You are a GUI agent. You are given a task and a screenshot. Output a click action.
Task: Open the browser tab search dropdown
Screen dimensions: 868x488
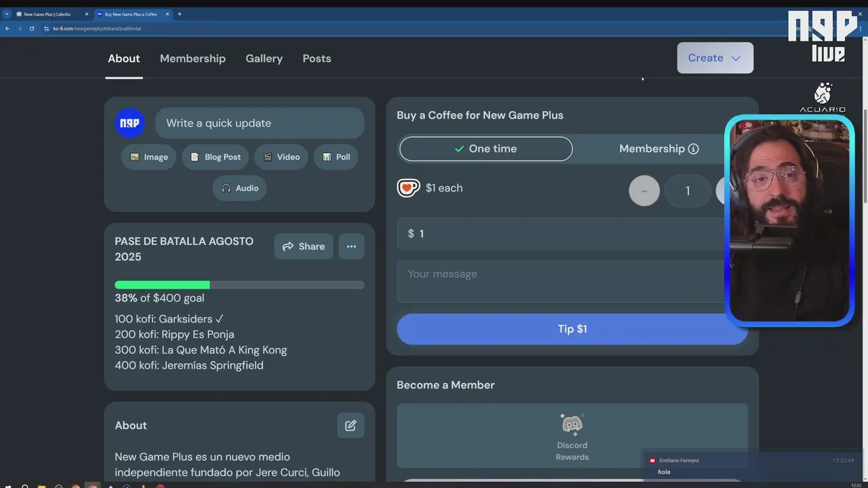click(7, 14)
